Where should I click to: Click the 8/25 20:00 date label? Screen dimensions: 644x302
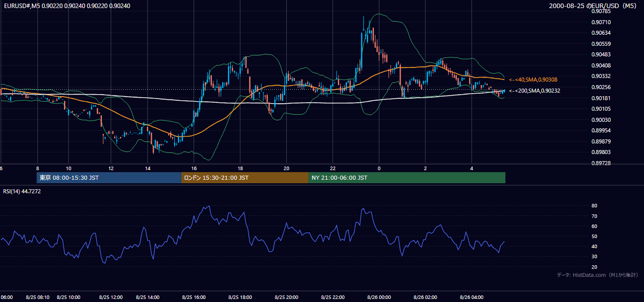click(286, 297)
